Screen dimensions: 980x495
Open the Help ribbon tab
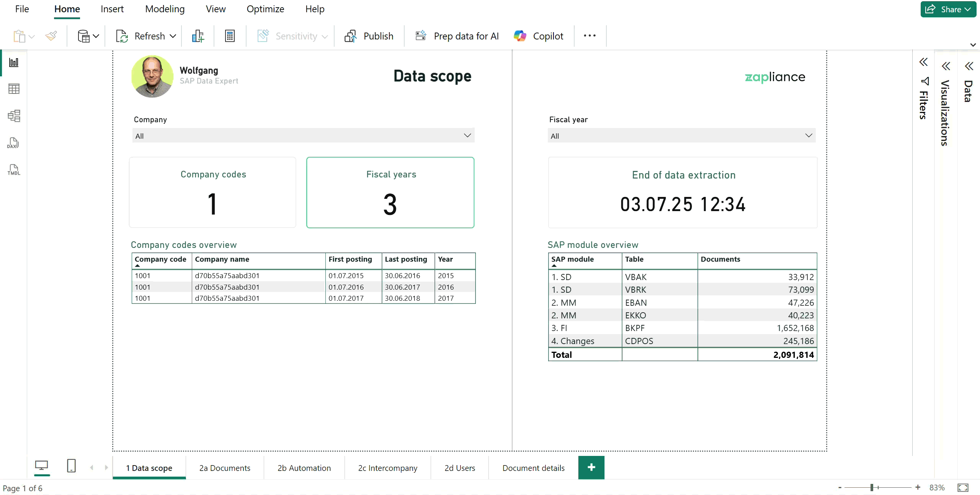tap(315, 9)
